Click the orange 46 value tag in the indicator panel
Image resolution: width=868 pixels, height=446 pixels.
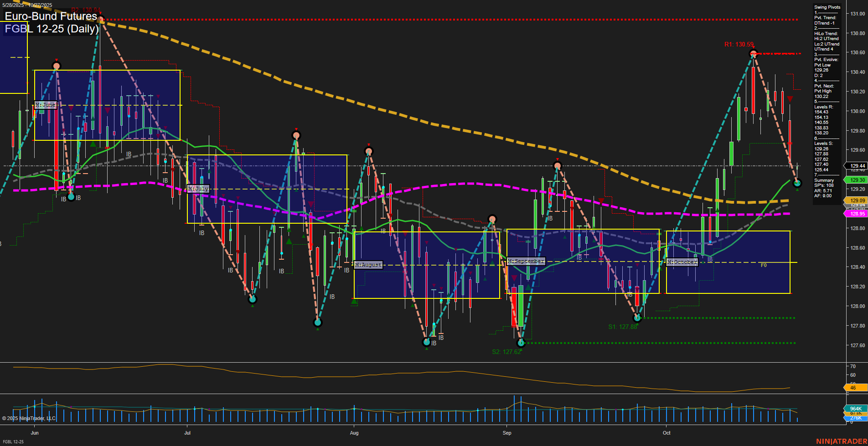853,388
